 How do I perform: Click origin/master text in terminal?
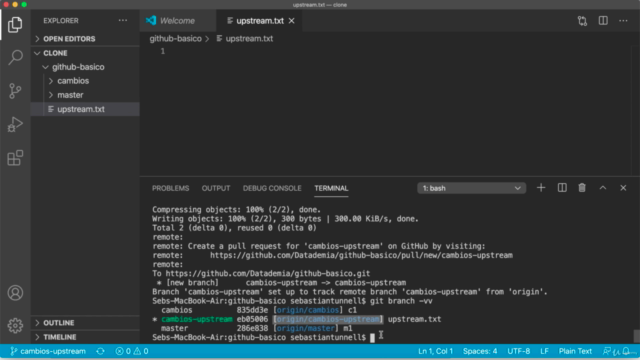[305, 328]
